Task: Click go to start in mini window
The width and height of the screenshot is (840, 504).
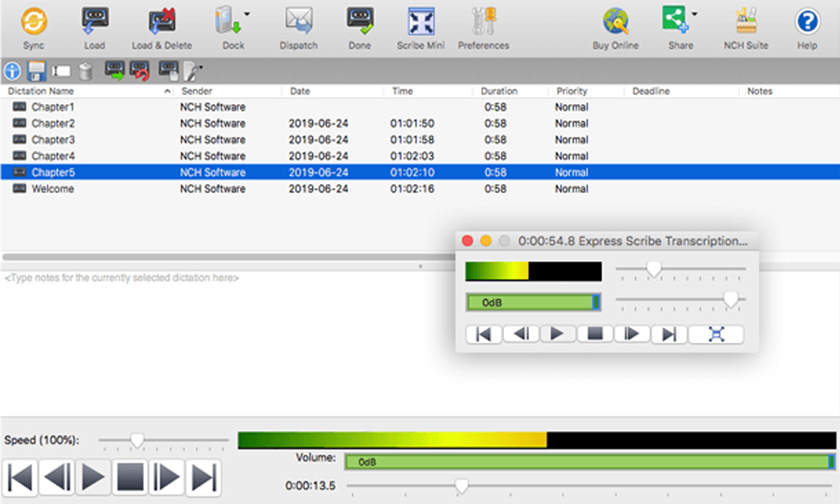Action: point(484,334)
